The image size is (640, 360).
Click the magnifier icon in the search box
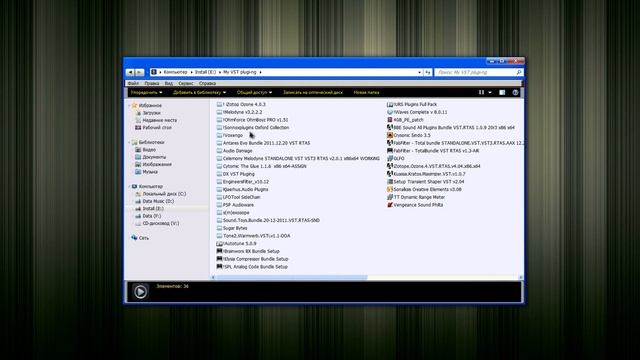click(x=519, y=72)
